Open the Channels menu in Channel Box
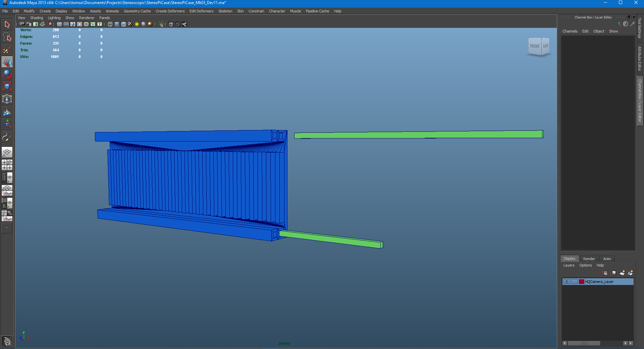Screen dimensions: 644x349 tap(570, 31)
